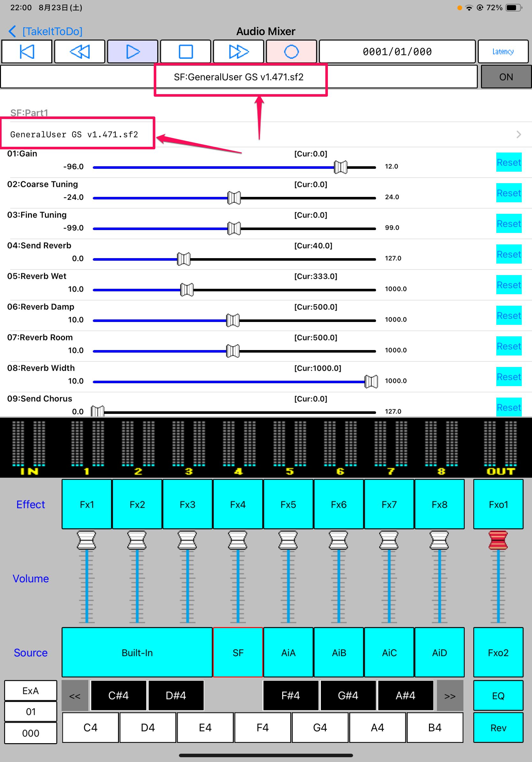Reset the 03:Fine Tuning parameter
532x762 pixels.
(509, 223)
